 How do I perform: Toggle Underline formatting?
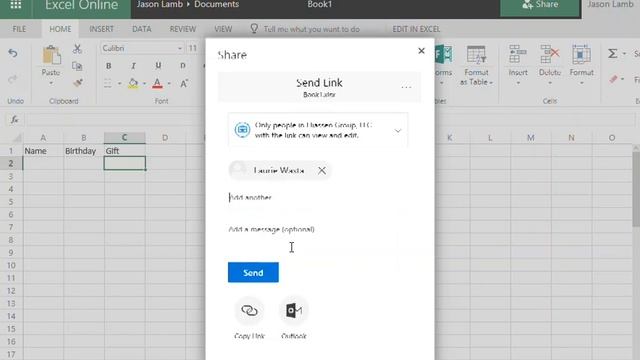[158, 66]
